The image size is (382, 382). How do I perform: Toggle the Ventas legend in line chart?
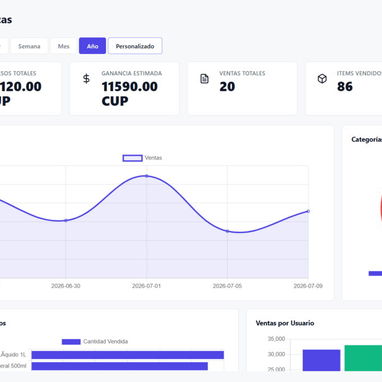(x=142, y=158)
